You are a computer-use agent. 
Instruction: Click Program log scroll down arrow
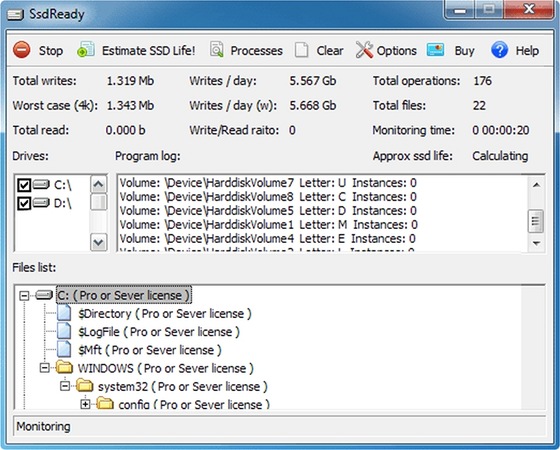click(536, 243)
